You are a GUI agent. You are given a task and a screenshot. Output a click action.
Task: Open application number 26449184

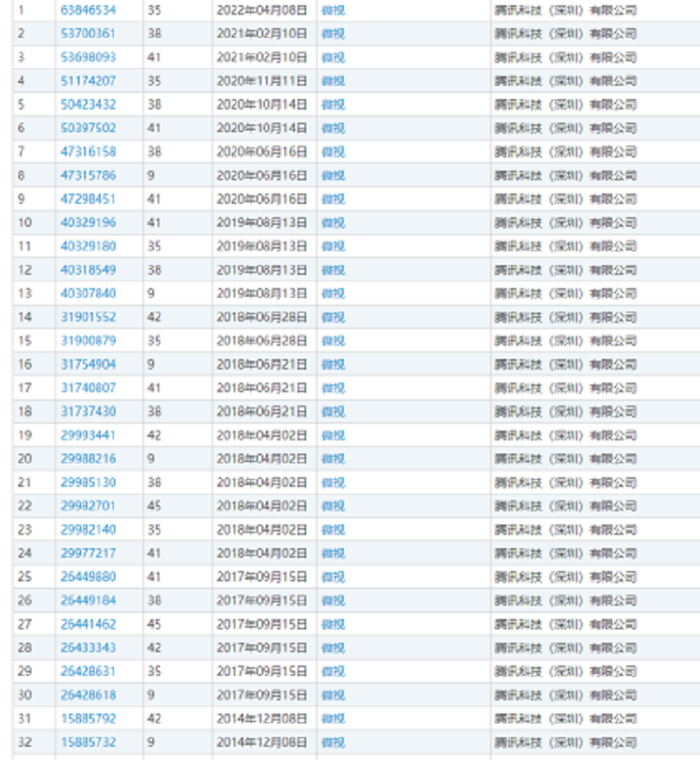[87, 601]
